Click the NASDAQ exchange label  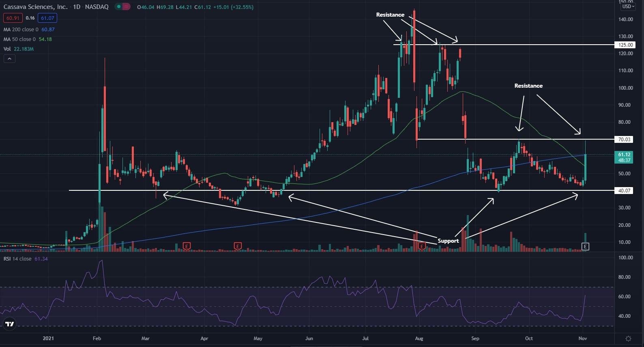97,7
